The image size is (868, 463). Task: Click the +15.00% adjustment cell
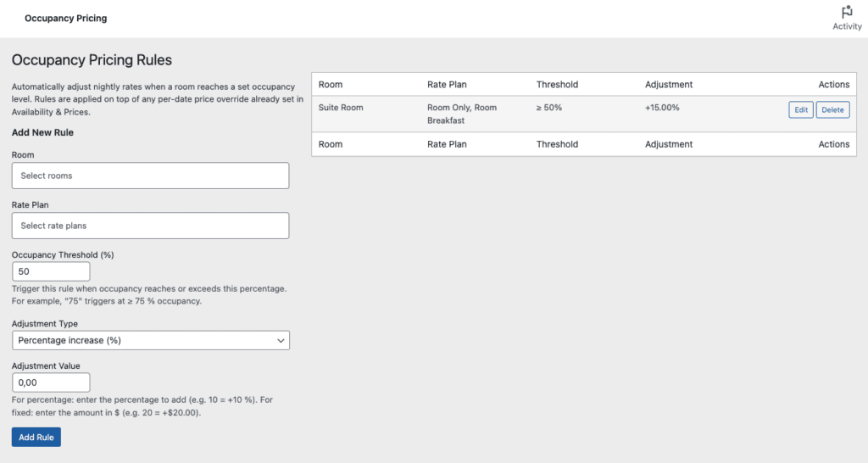coord(662,108)
